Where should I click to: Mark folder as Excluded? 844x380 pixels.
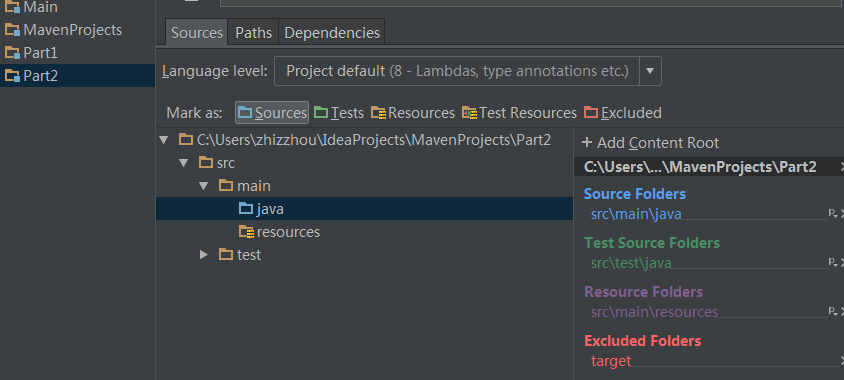623,113
